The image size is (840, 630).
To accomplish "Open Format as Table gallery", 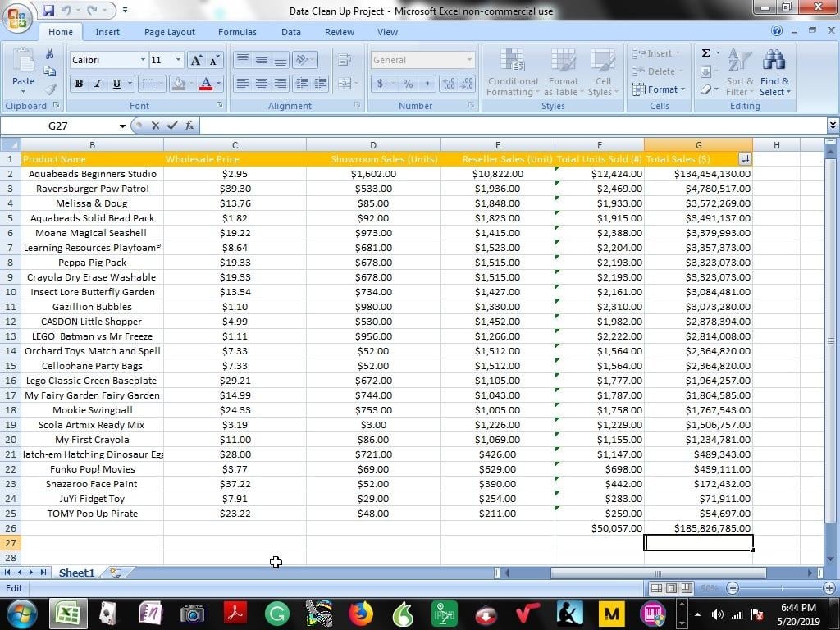I will pos(563,72).
